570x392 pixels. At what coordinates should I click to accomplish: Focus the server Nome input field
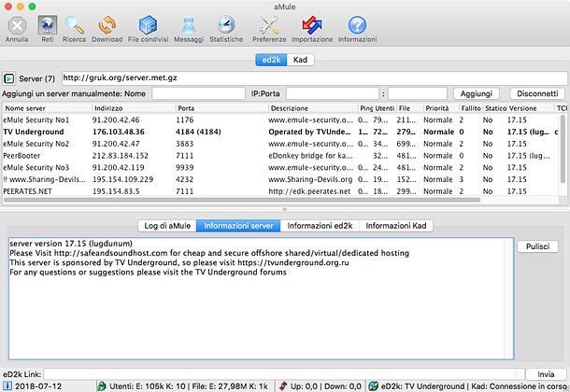coord(198,93)
